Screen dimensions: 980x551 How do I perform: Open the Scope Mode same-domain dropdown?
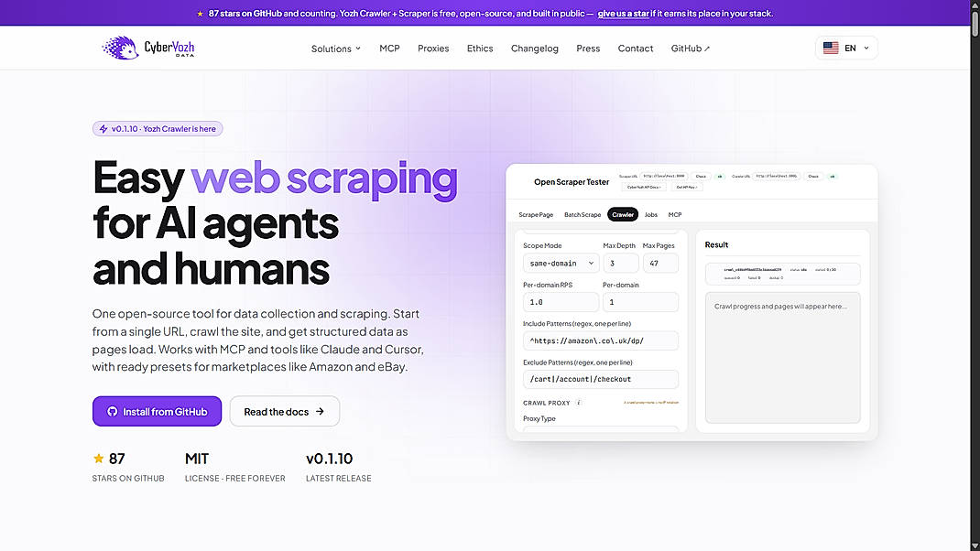(x=561, y=263)
